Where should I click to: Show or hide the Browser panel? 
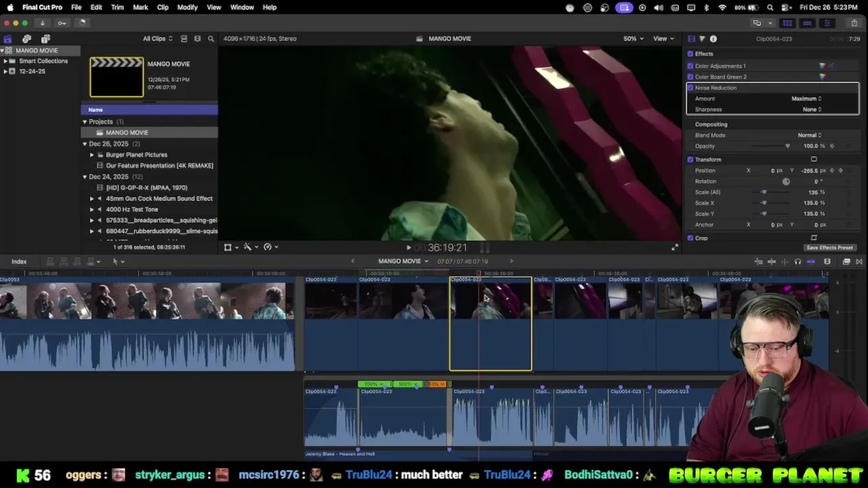click(x=787, y=22)
